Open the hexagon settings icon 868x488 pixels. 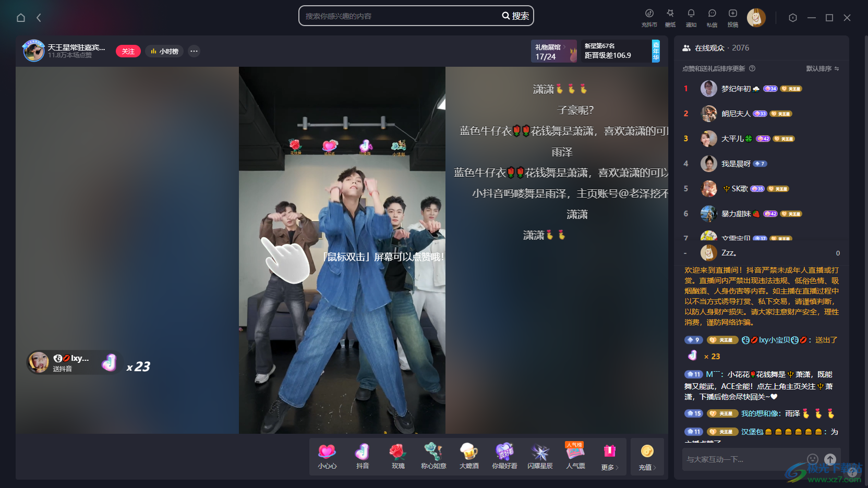point(793,18)
